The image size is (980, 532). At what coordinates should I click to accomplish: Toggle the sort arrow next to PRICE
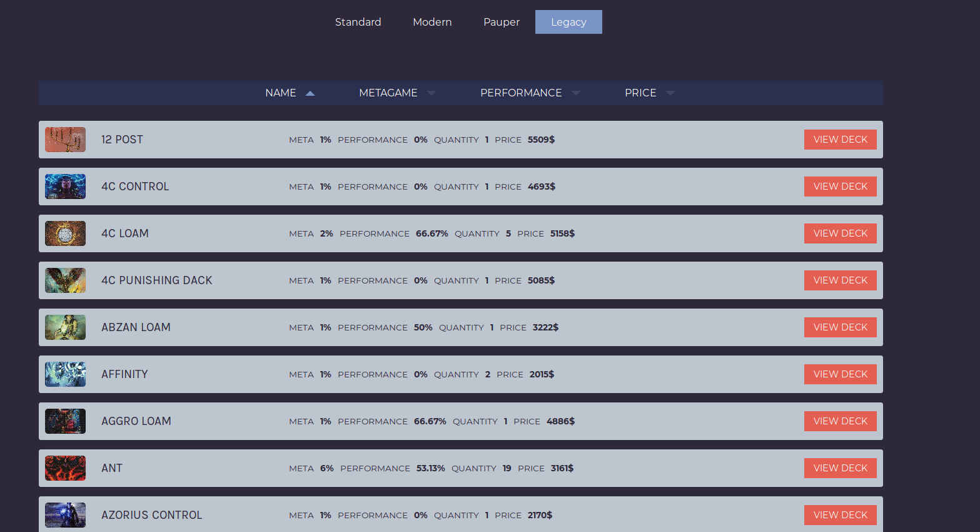(670, 93)
